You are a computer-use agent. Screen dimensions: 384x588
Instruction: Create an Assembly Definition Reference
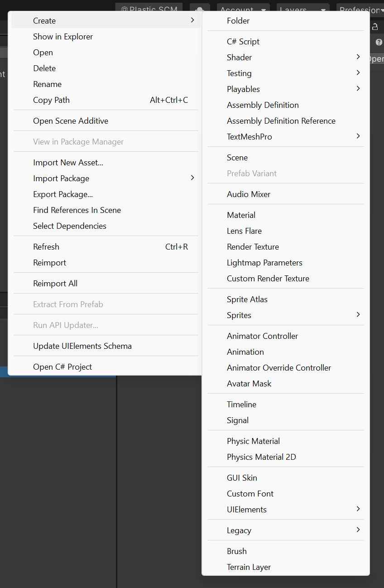pos(286,121)
